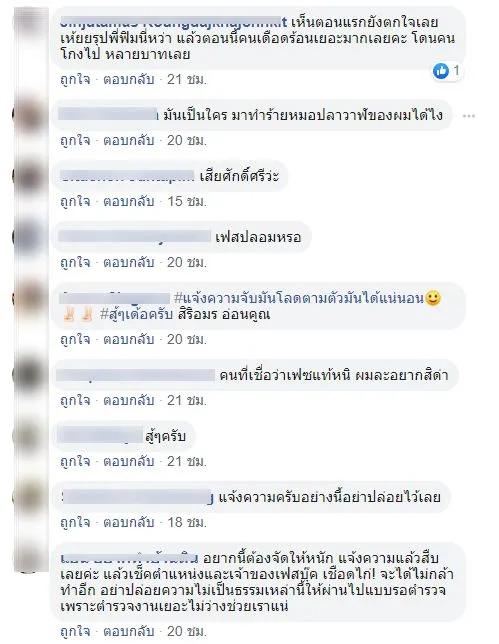Click commenter name before แจ้งความครับ comment
This screenshot has height=644, width=499.
click(138, 497)
